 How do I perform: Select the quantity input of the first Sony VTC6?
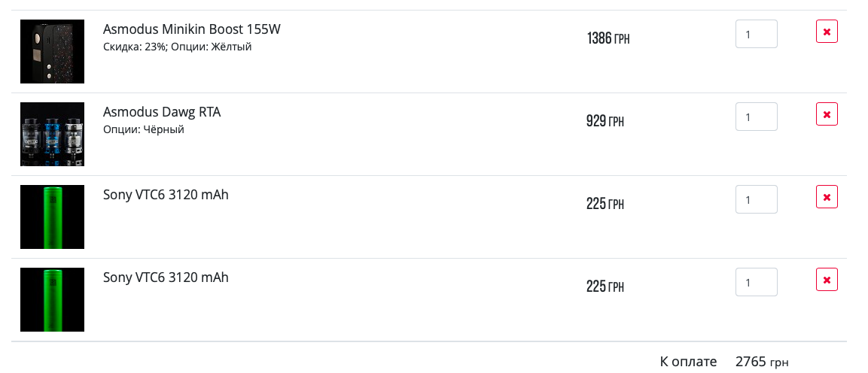point(756,199)
